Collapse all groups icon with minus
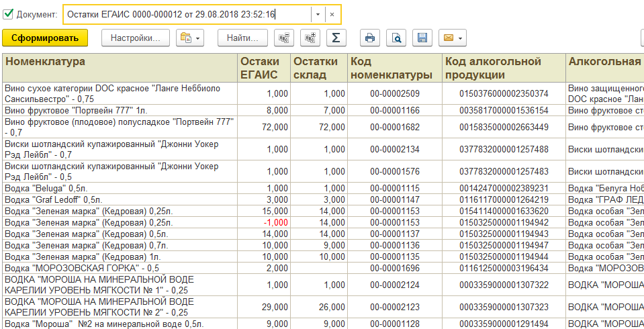Viewport: 644px width, 329px height. [x=284, y=38]
